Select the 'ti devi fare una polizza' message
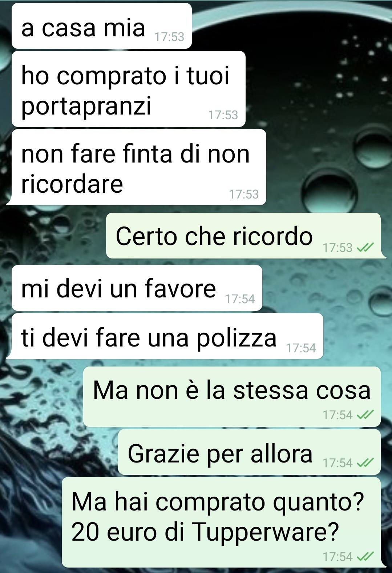The height and width of the screenshot is (573, 392). [165, 336]
